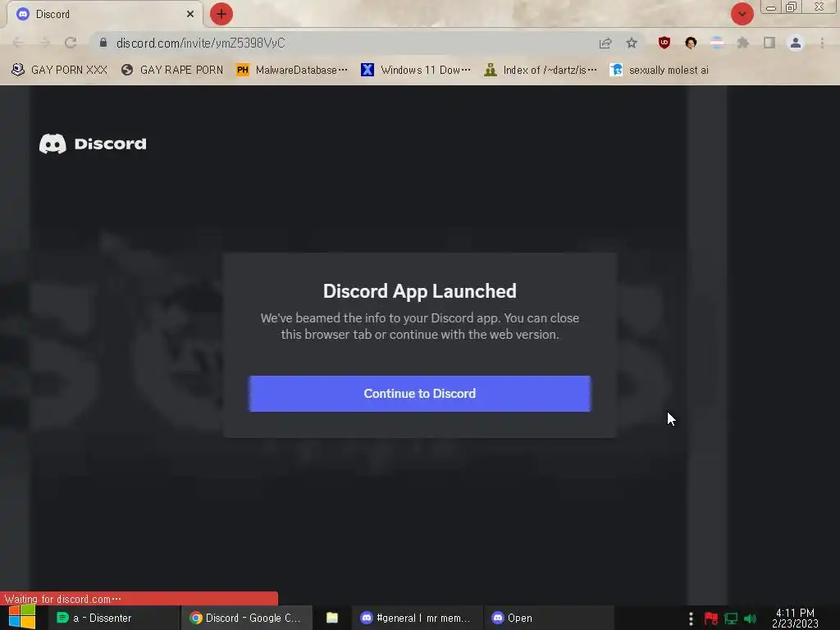Click the volume speaker tray icon
840x630 pixels.
(x=750, y=619)
